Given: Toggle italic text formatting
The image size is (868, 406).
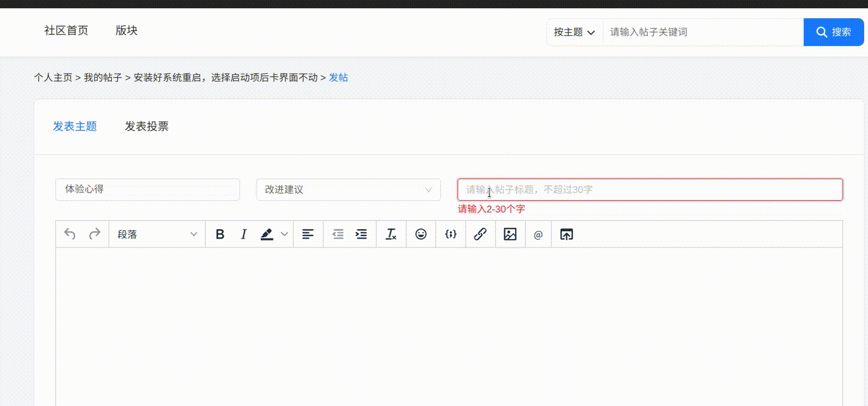Looking at the screenshot, I should 243,234.
